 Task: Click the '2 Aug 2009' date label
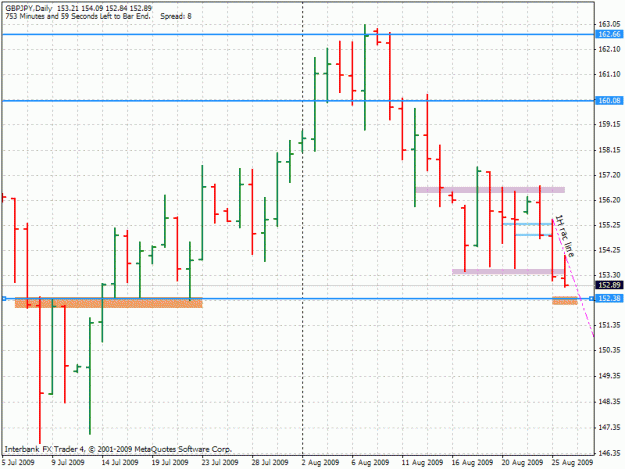coord(320,463)
